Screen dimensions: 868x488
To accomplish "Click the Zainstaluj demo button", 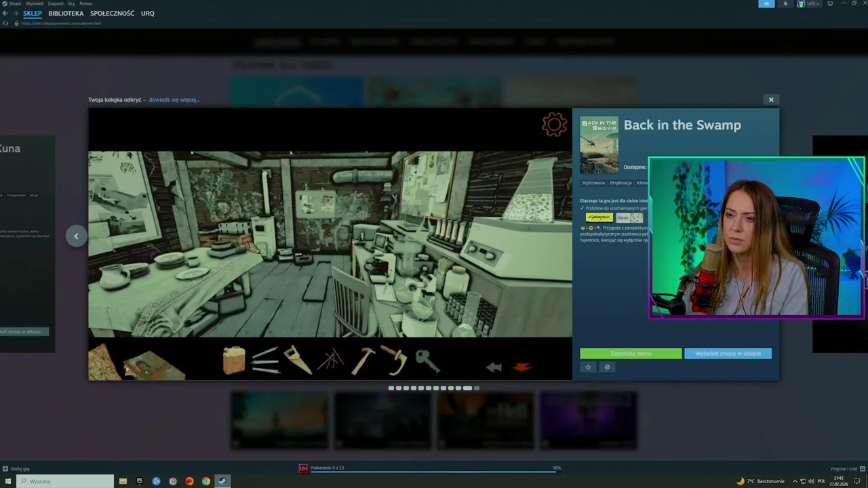I will coord(631,354).
